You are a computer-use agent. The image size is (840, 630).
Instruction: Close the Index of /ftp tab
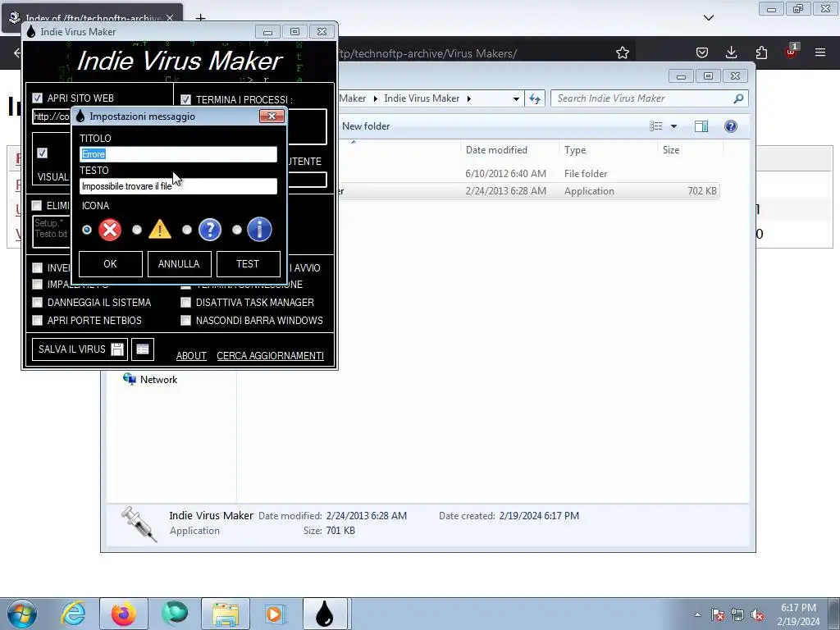170,18
